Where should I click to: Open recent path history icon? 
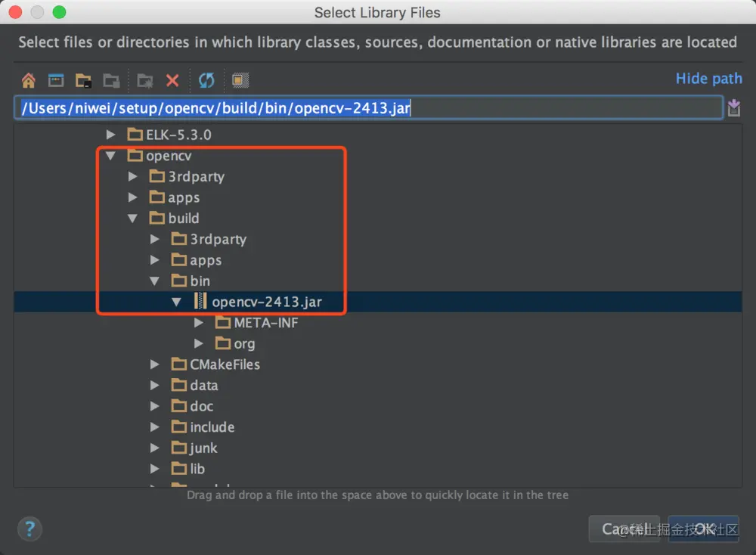733,107
